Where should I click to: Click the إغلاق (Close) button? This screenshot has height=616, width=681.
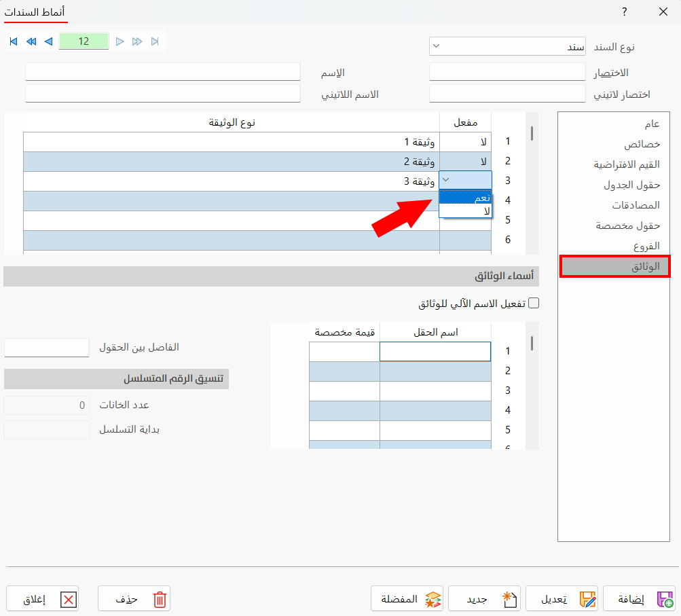43,598
